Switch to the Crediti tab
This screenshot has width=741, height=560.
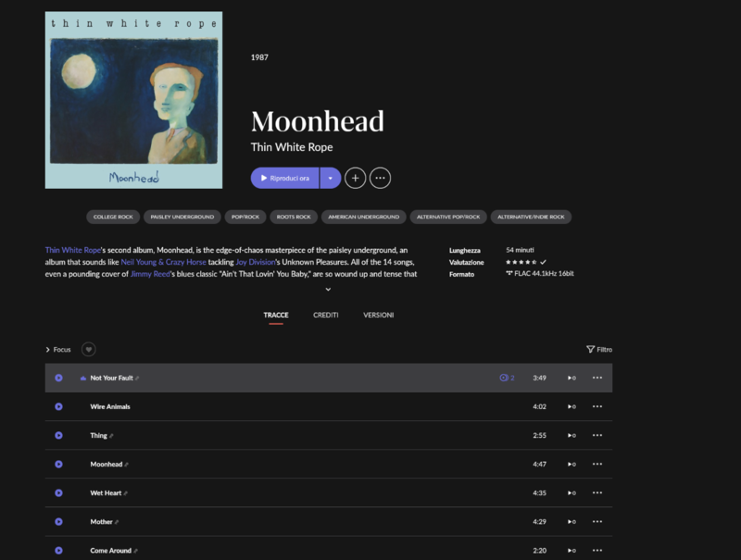click(326, 315)
